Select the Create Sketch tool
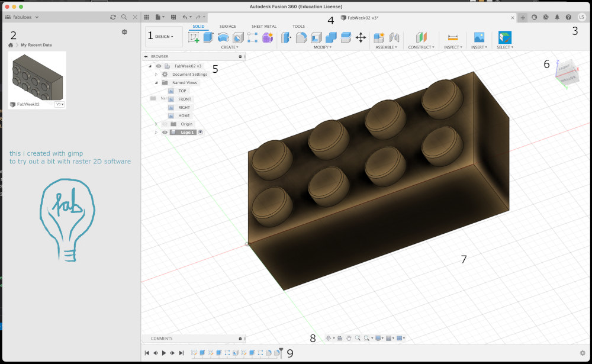Screen dimensions: 592x364 coord(194,37)
